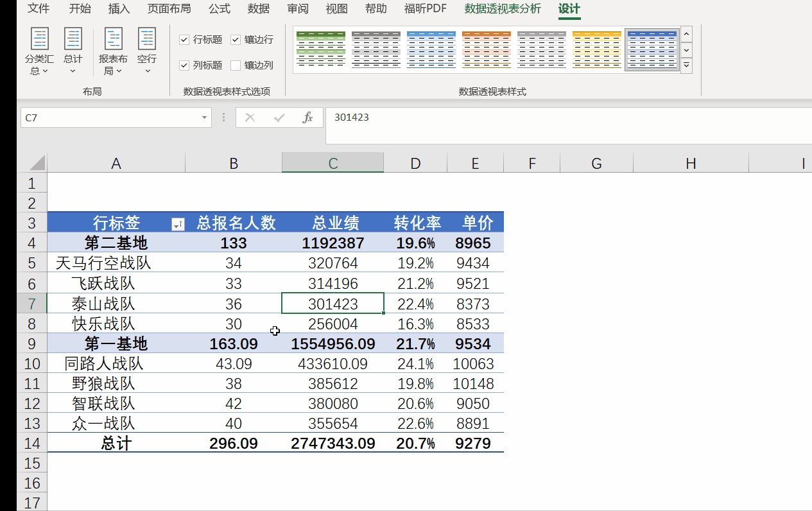This screenshot has width=812, height=511.
Task: Switch to the 福昕PDF tab
Action: click(426, 8)
